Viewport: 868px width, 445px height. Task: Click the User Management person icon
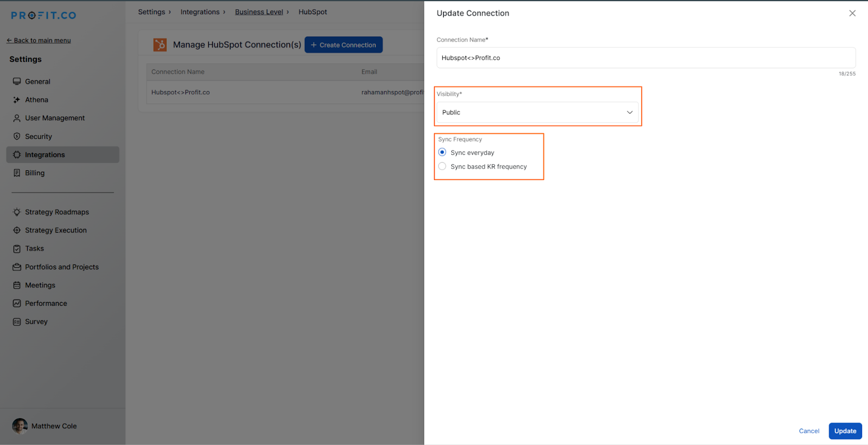(x=17, y=118)
